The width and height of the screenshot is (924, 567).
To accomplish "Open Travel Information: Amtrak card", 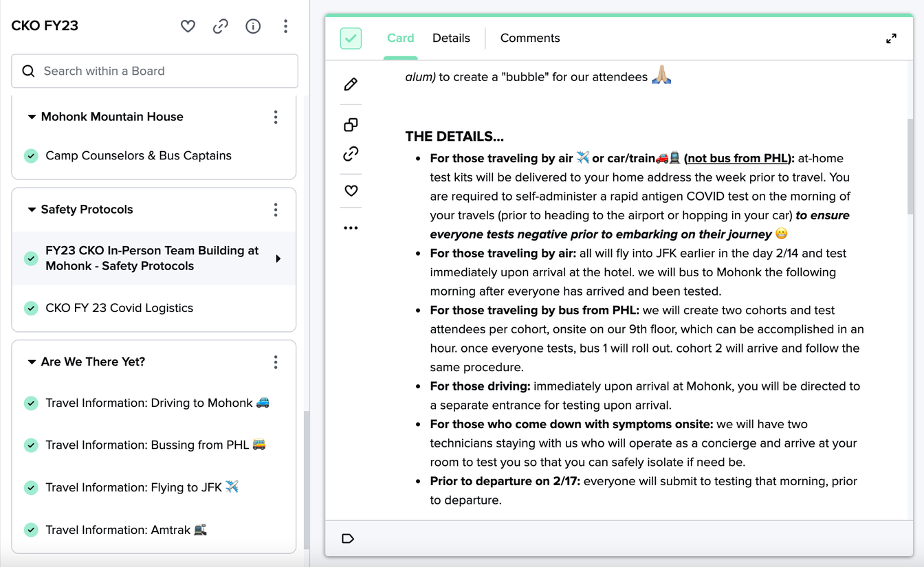I will (x=126, y=530).
